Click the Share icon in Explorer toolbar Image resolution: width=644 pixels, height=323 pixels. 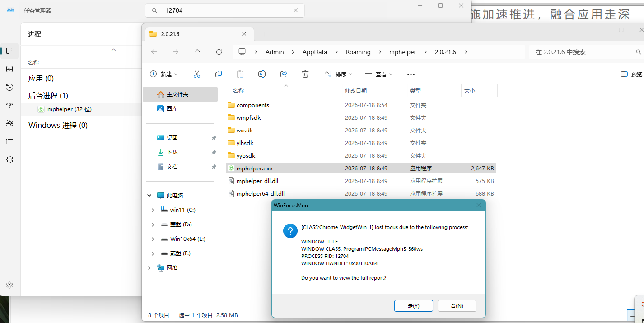pos(284,74)
